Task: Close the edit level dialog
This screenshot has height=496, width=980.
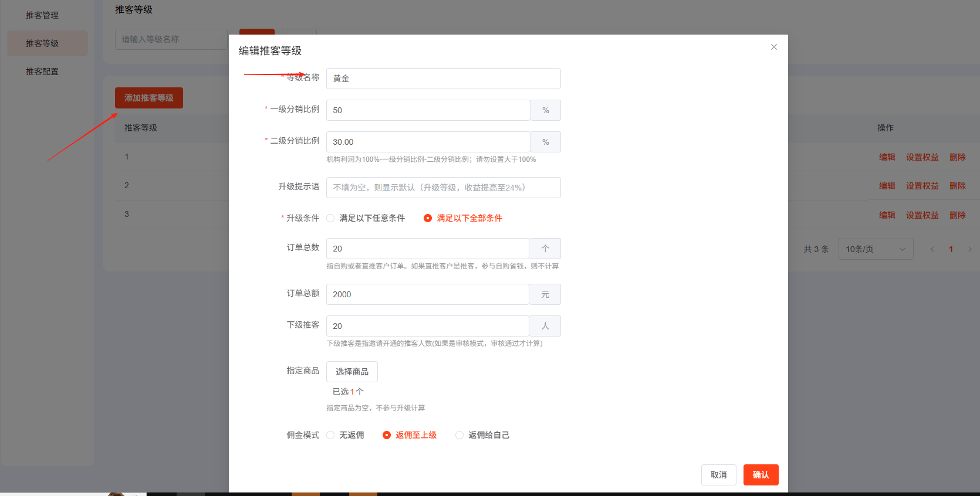Action: pos(773,47)
